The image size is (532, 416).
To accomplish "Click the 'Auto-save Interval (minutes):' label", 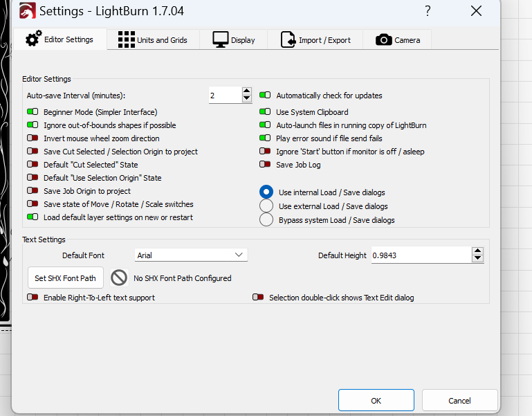I will [76, 96].
